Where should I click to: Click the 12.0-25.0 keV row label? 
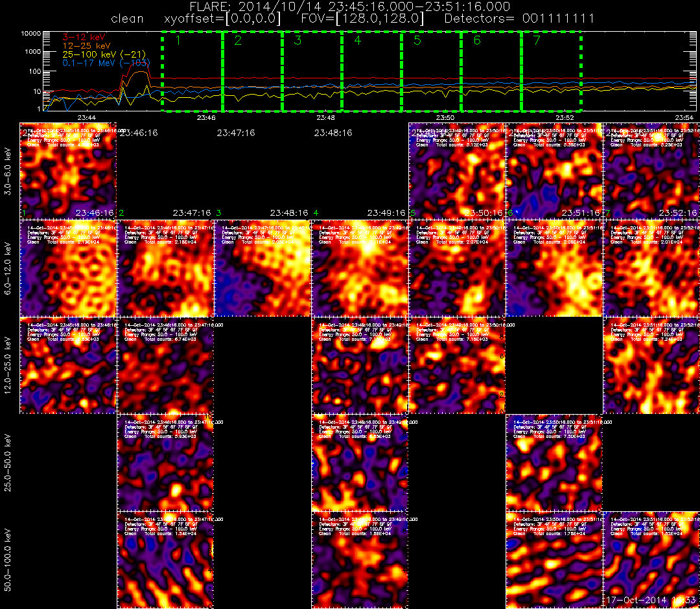coord(8,366)
